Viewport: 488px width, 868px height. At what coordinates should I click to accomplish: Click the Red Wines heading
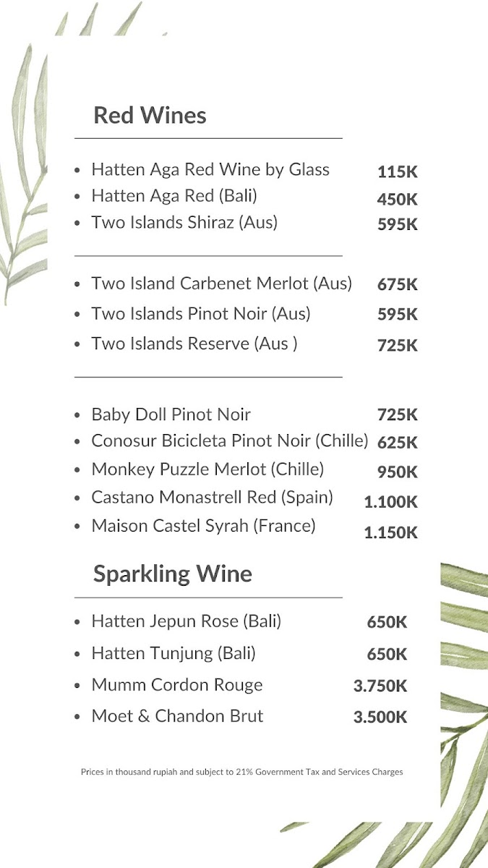(150, 116)
